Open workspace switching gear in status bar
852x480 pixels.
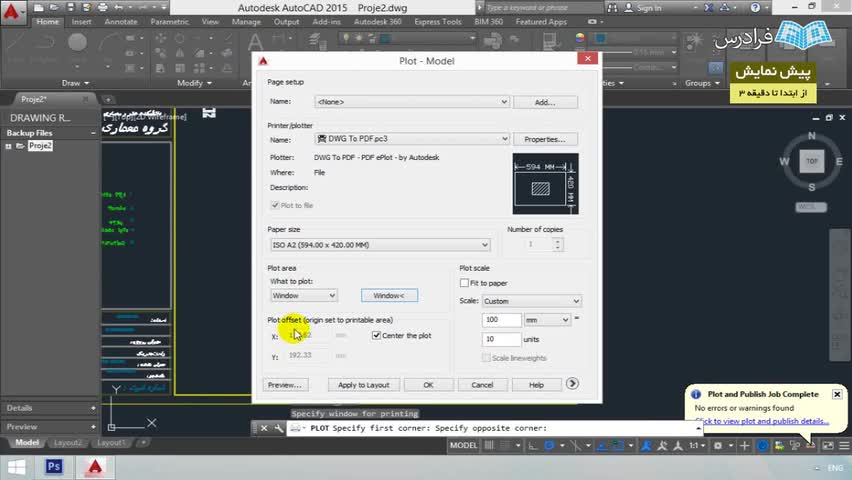pos(718,445)
